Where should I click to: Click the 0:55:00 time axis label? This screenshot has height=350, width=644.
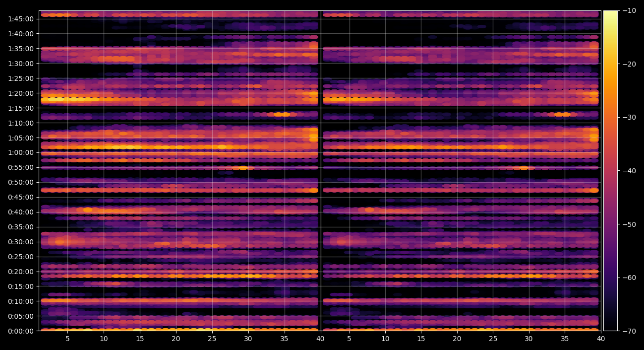pos(21,167)
